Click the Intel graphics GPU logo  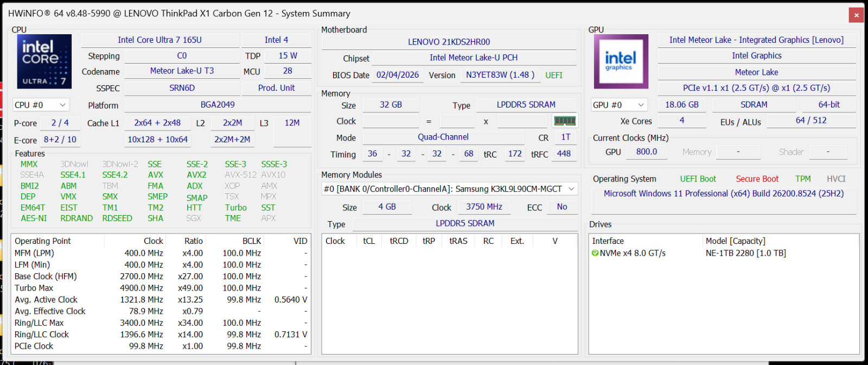[x=621, y=61]
